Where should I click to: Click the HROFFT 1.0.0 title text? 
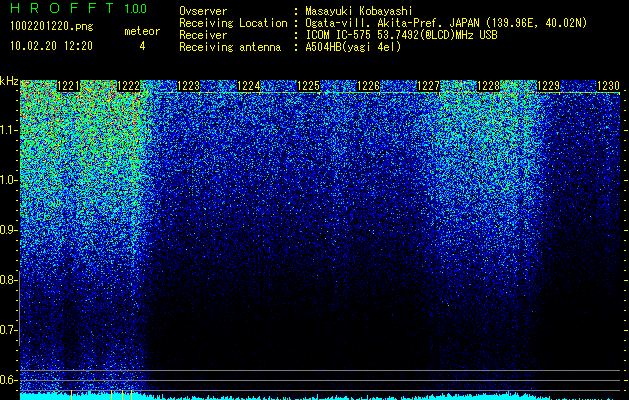pos(79,8)
